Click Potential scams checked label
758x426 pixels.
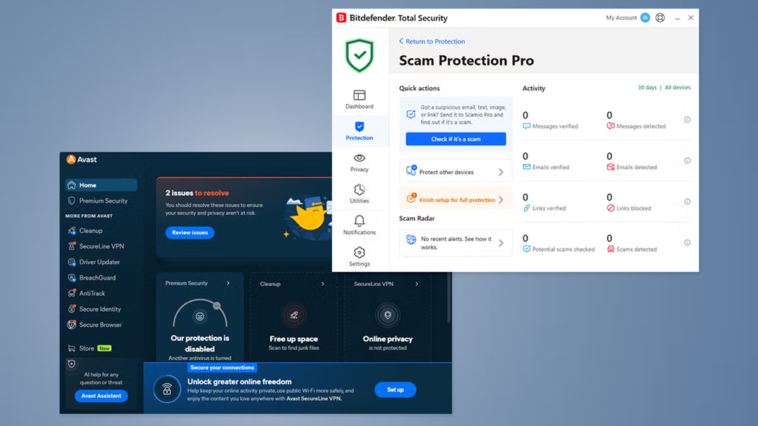pyautogui.click(x=563, y=250)
